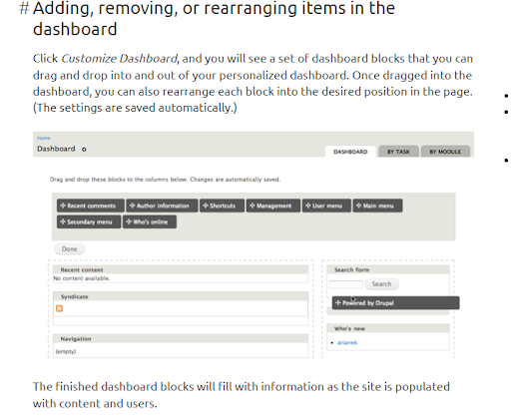Click the Main menu block

[x=377, y=206]
